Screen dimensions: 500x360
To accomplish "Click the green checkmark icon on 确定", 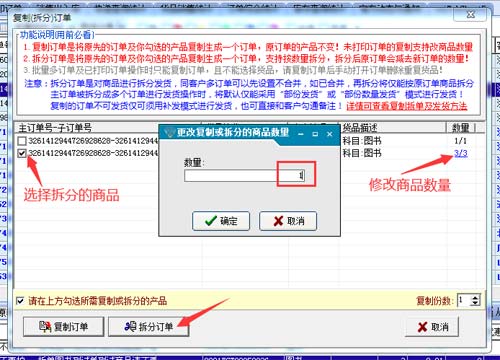I will point(211,221).
